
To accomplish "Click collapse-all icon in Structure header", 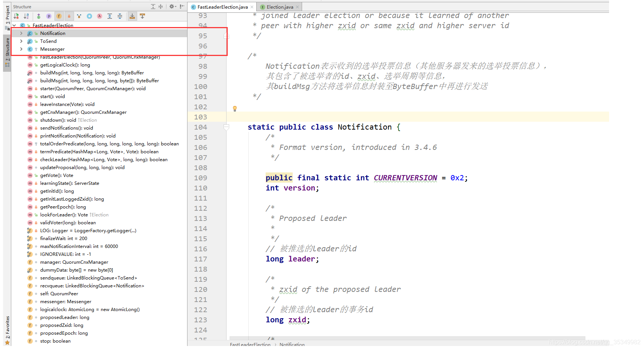I will (x=160, y=6).
